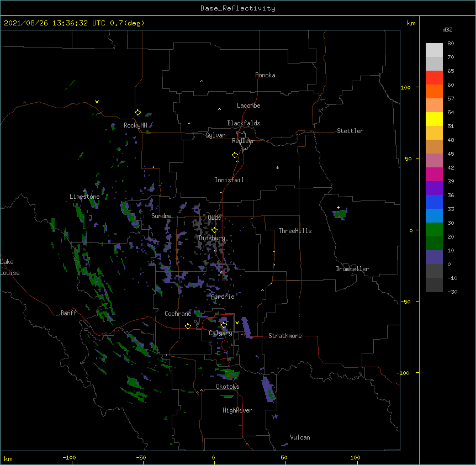Click the purple echo streak east of Calgary
This screenshot has height=465, width=476.
(x=246, y=327)
